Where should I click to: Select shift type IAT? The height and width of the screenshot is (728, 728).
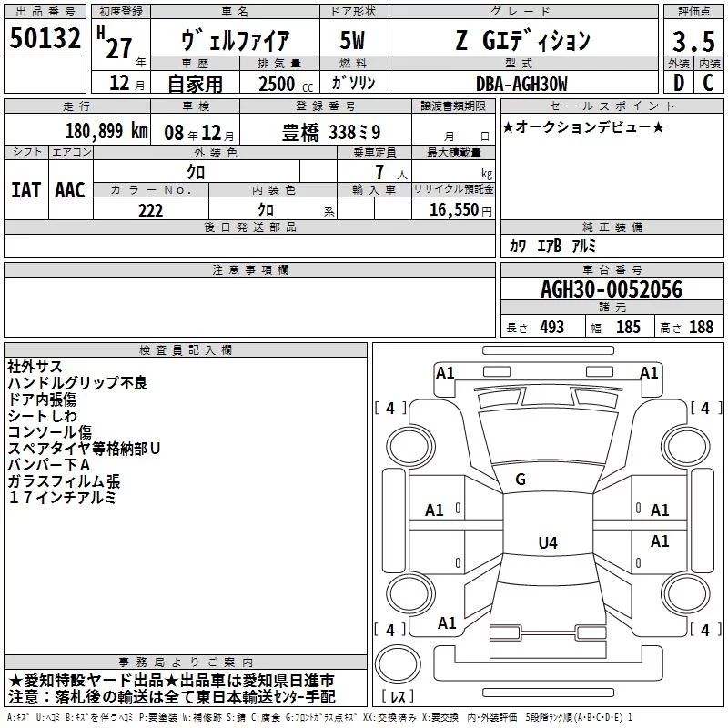pos(26,190)
